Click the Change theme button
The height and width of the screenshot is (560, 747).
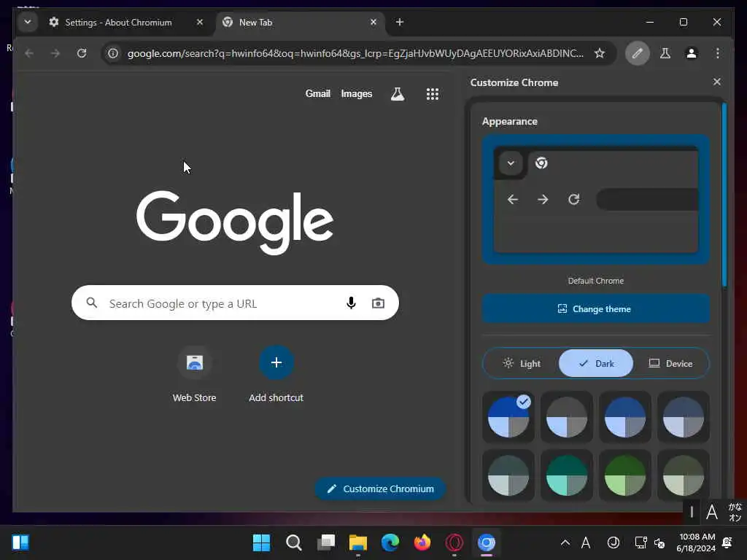click(x=595, y=309)
